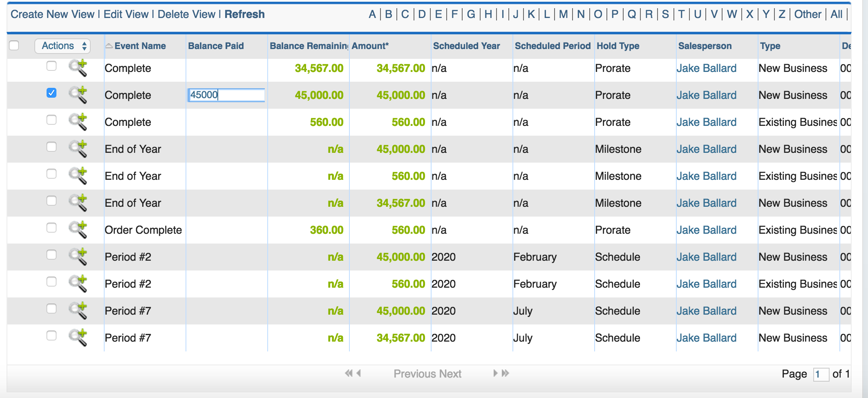Screen dimensions: 868x398
Task: Sort by the Scheduled Year column
Action: [466, 46]
